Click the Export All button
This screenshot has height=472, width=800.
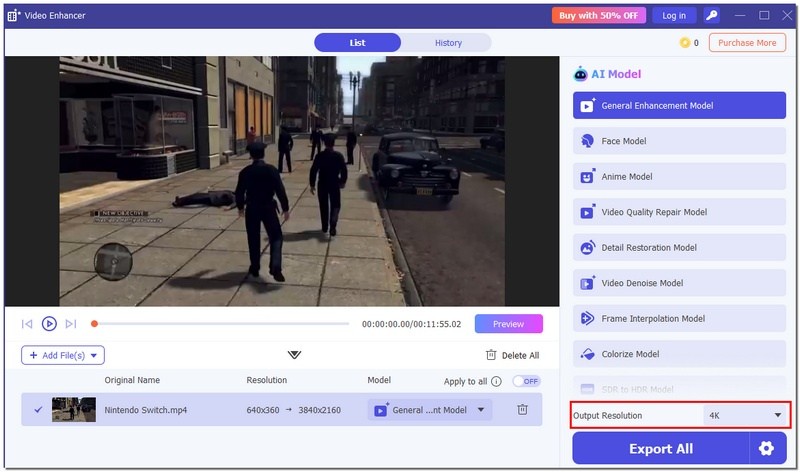click(x=661, y=449)
